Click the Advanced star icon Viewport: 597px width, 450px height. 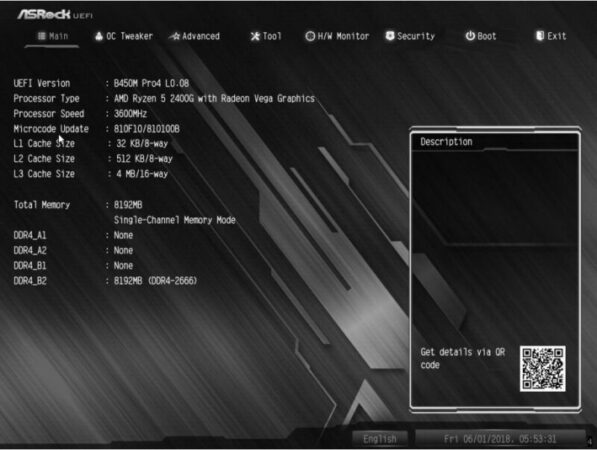click(x=175, y=37)
